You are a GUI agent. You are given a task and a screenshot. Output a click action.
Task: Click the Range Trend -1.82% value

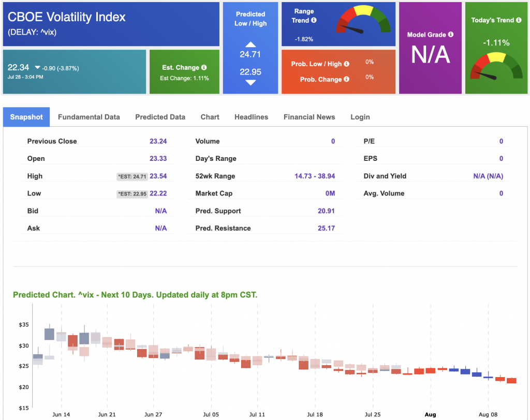pyautogui.click(x=304, y=39)
